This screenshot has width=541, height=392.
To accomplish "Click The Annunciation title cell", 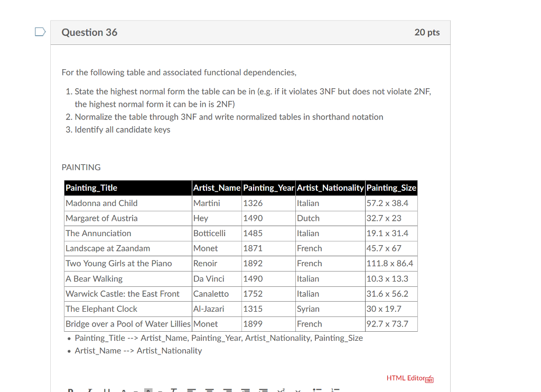I will click(128, 234).
